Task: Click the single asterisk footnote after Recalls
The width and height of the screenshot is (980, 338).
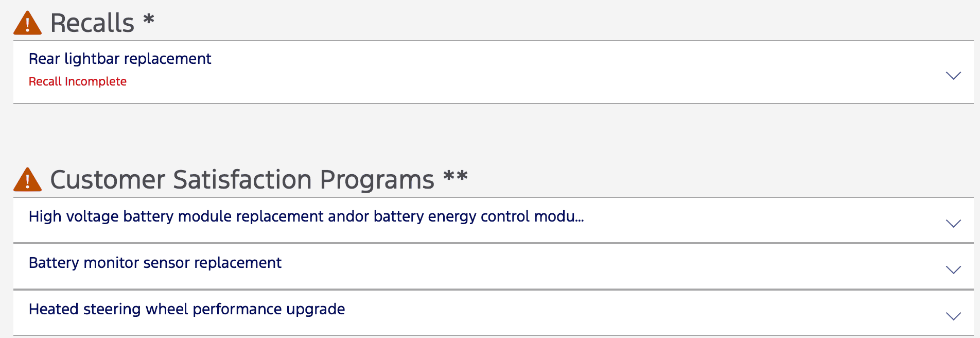Action: click(x=149, y=20)
